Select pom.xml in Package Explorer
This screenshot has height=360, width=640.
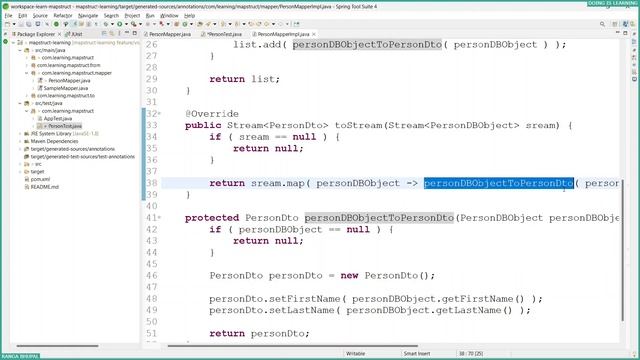(40, 179)
